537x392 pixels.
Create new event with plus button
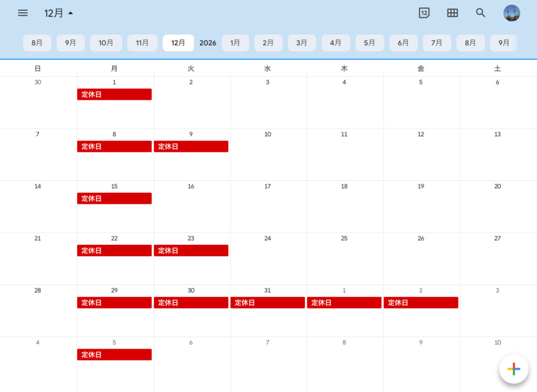coord(513,369)
